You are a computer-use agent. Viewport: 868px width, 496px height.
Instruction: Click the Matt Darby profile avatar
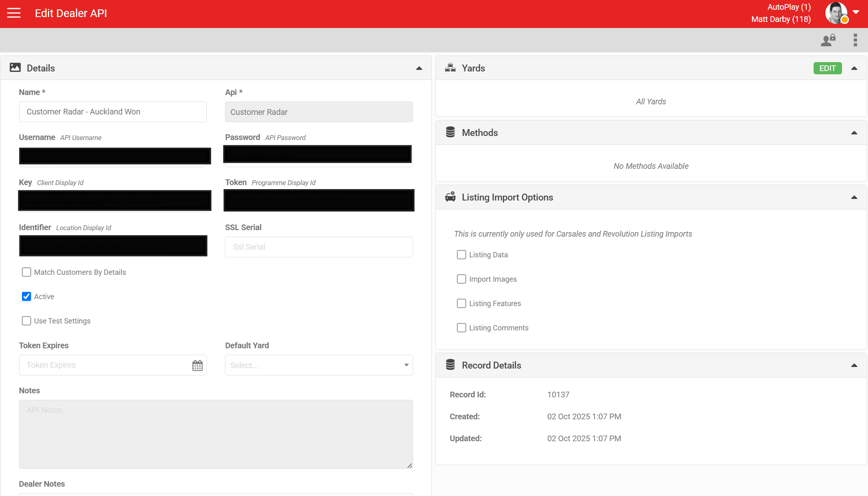(836, 13)
